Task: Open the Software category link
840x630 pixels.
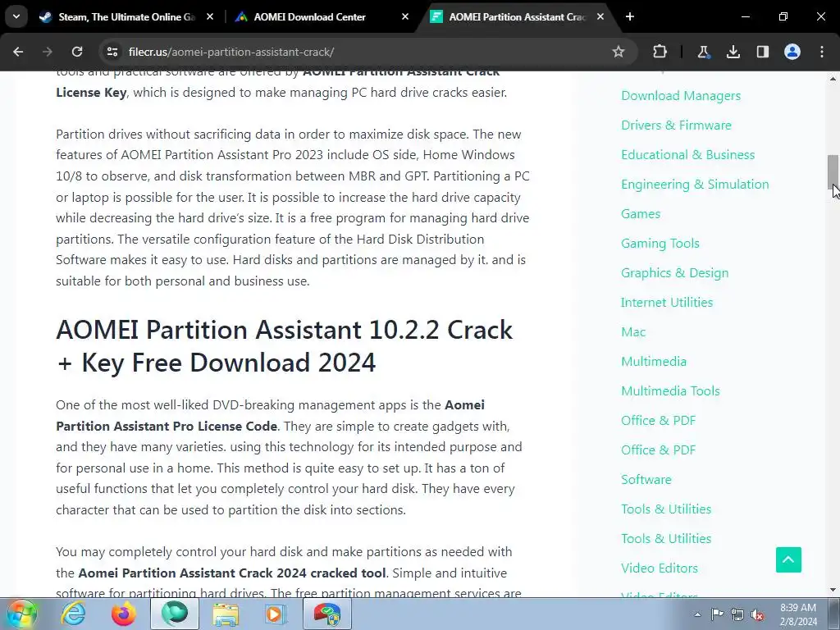Action: tap(646, 479)
